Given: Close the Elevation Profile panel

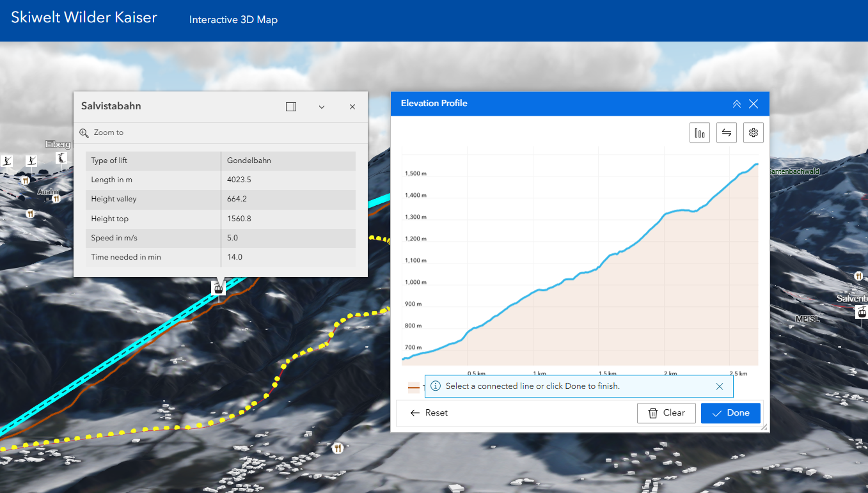Looking at the screenshot, I should pos(754,104).
